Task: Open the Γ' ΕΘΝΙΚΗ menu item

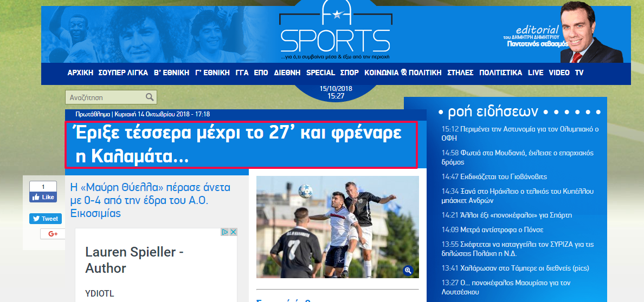Action: (x=212, y=73)
